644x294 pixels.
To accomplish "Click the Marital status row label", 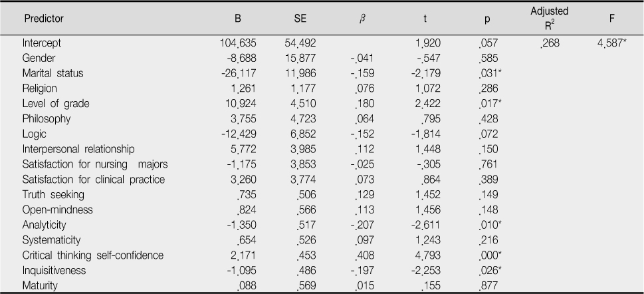I will coord(53,73).
